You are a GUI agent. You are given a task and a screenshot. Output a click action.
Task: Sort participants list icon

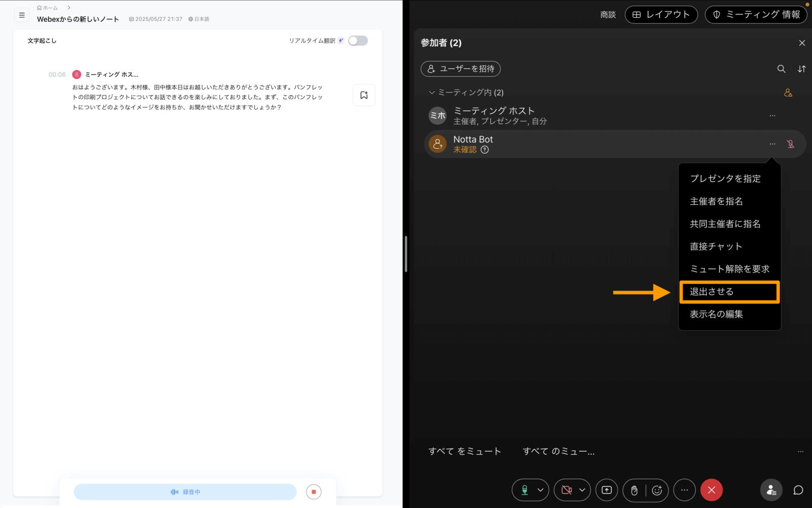tap(802, 69)
